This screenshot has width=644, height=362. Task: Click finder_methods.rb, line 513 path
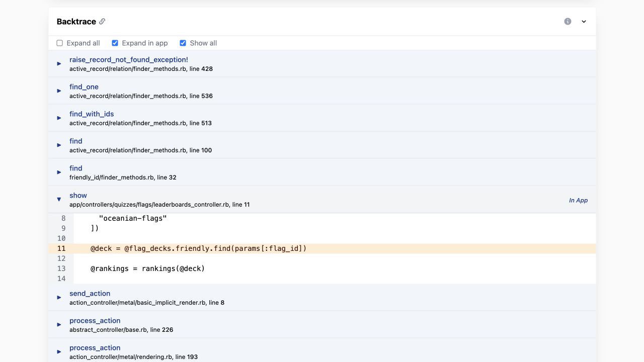[140, 123]
